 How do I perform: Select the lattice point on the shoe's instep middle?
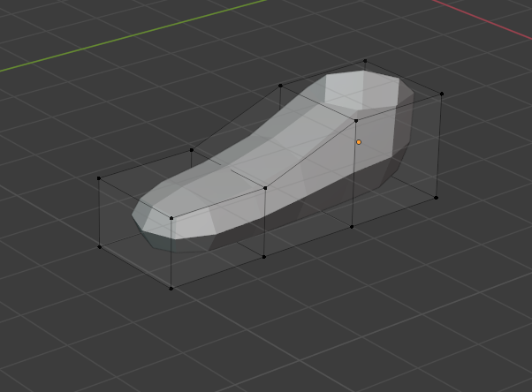point(265,188)
